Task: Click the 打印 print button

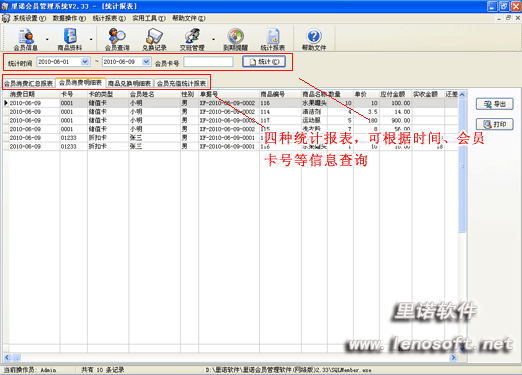Action: tap(495, 124)
